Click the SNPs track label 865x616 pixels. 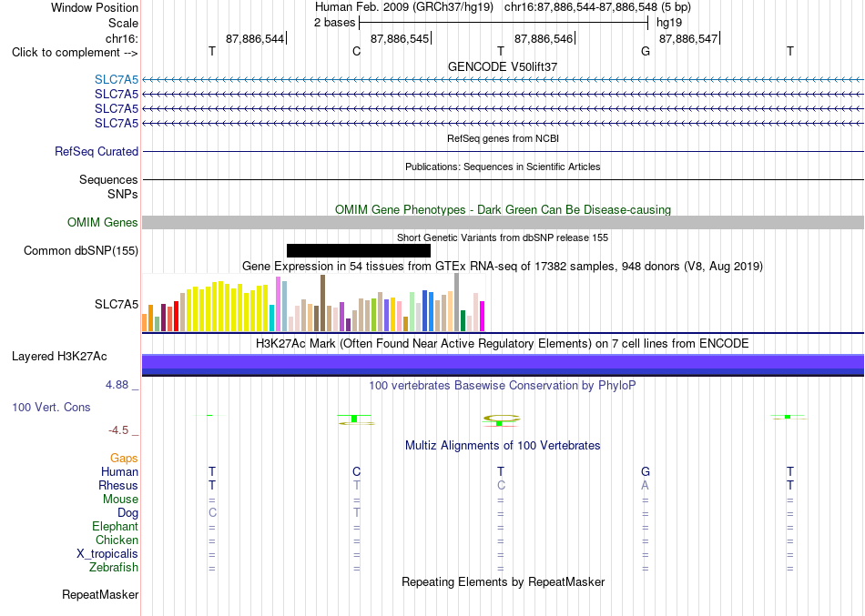123,194
